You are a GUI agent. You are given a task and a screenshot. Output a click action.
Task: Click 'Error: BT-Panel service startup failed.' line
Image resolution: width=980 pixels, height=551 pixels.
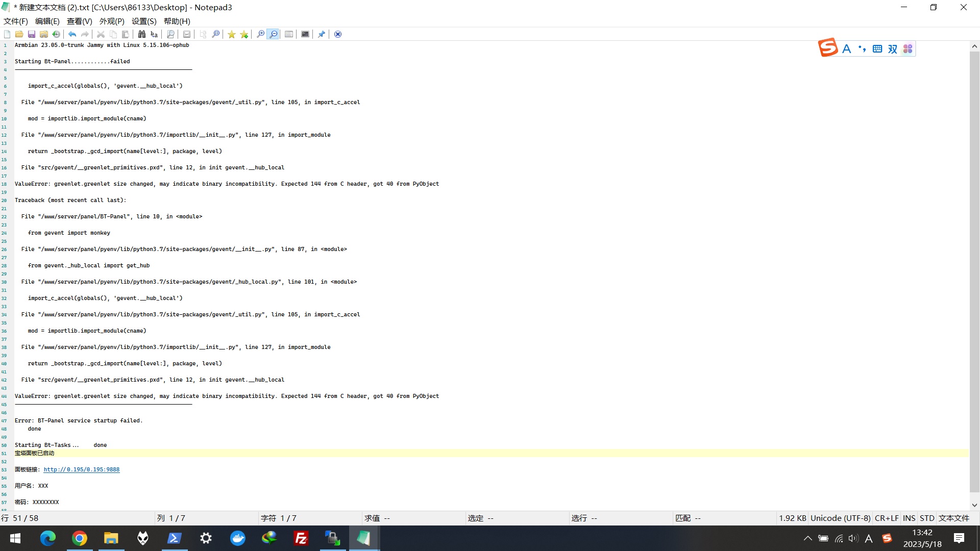(x=79, y=420)
